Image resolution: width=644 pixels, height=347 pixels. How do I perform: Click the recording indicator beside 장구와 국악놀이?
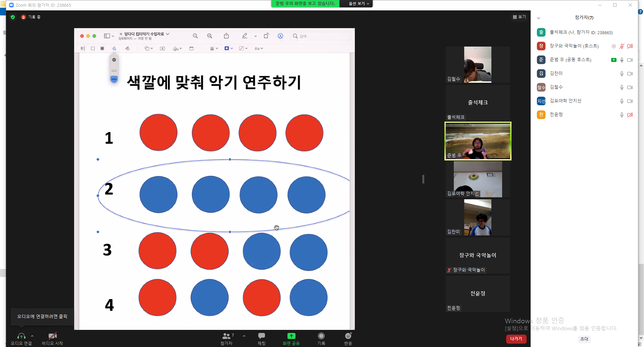pos(614,46)
